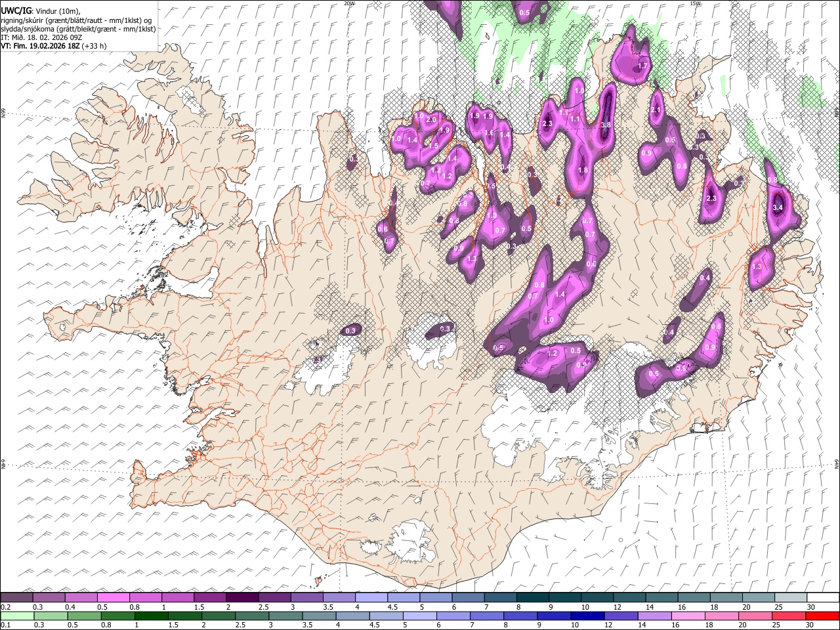Click the 1.7 value in the northern snow patch
This screenshot has height=630, width=840.
pos(642,66)
